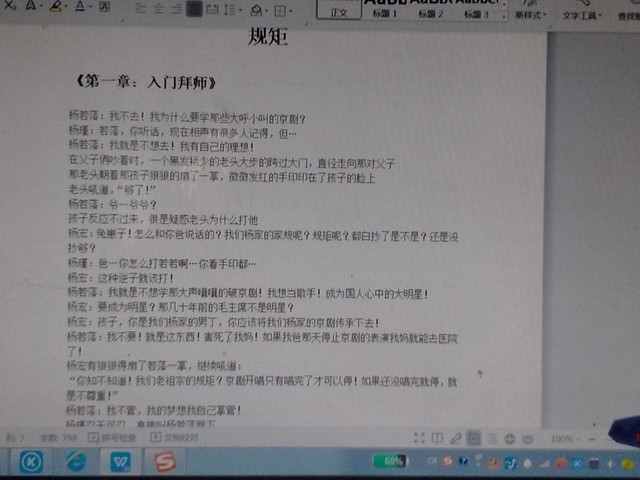Apply align left to paragraph
The height and width of the screenshot is (480, 640).
140,9
